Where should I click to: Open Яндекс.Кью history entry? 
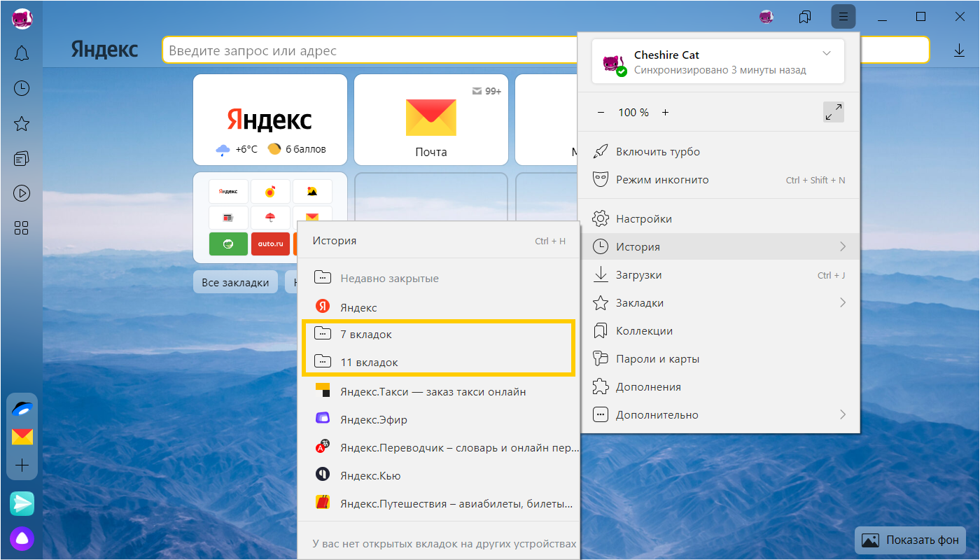pyautogui.click(x=439, y=475)
